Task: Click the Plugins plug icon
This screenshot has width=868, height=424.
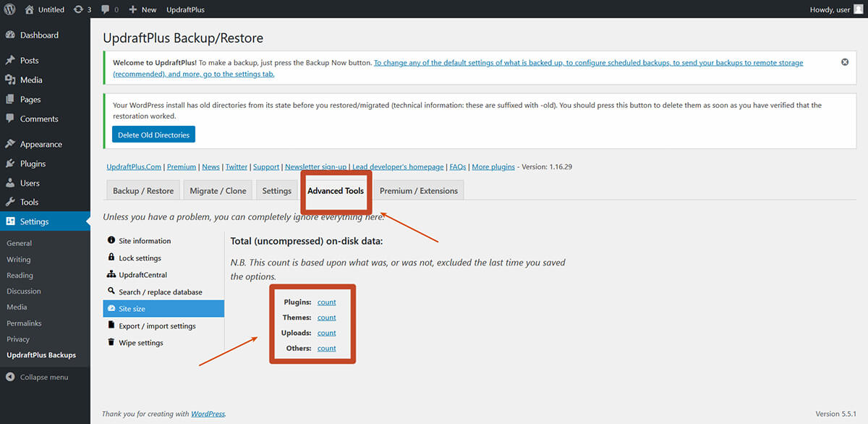Action: (x=10, y=164)
